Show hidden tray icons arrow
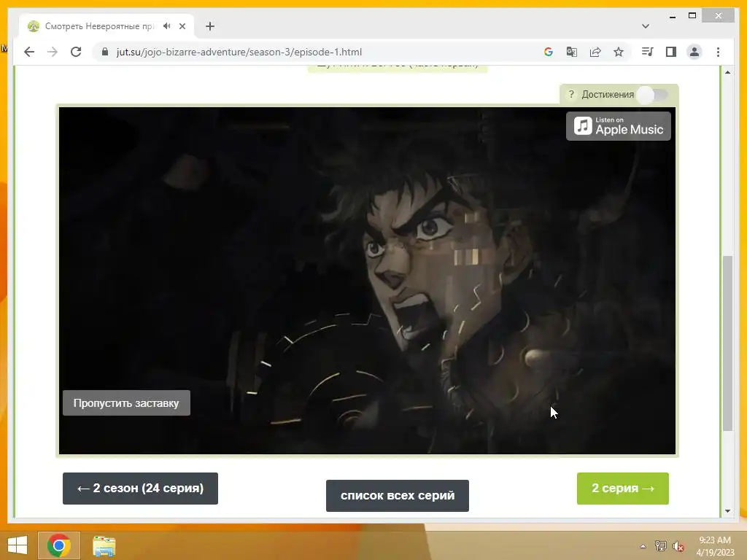The height and width of the screenshot is (560, 747). coord(643,546)
